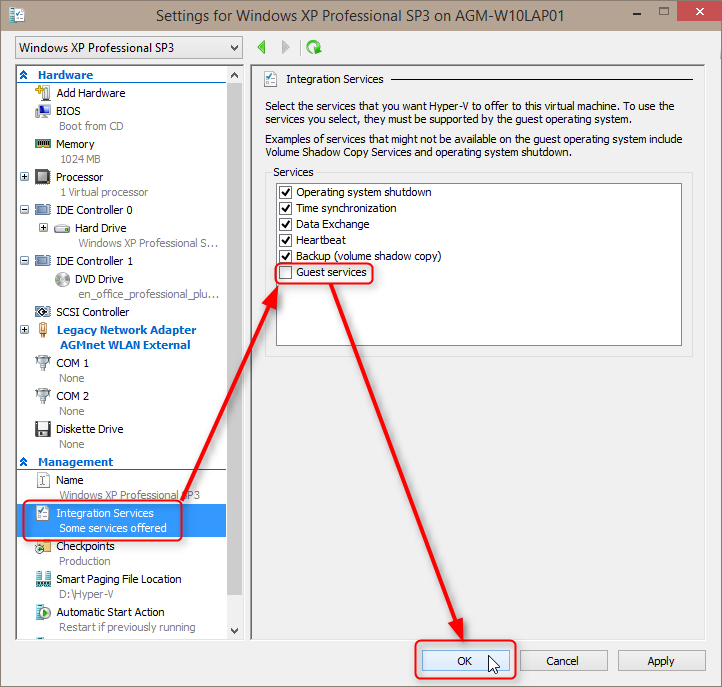Select the Automatic Start Action icon
Image resolution: width=722 pixels, height=687 pixels.
point(43,612)
